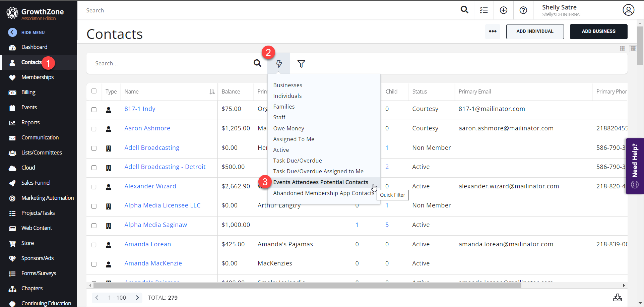
Task: Open the help question mark icon
Action: tap(523, 10)
